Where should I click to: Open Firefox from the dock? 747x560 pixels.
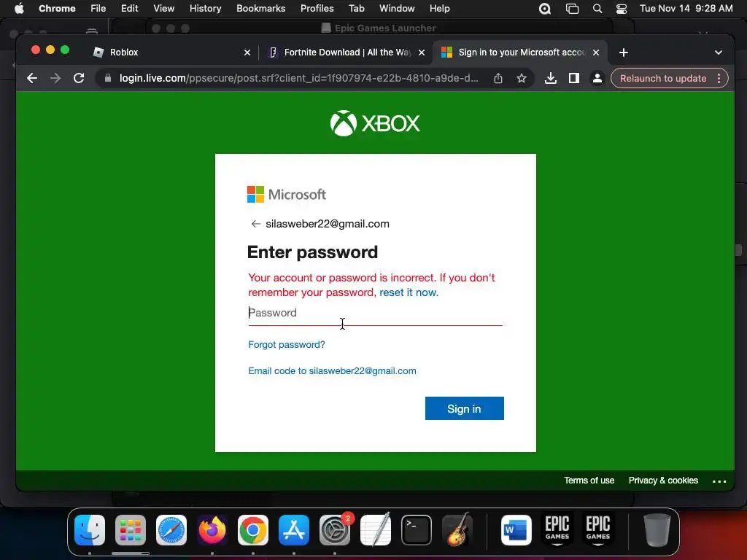tap(212, 530)
